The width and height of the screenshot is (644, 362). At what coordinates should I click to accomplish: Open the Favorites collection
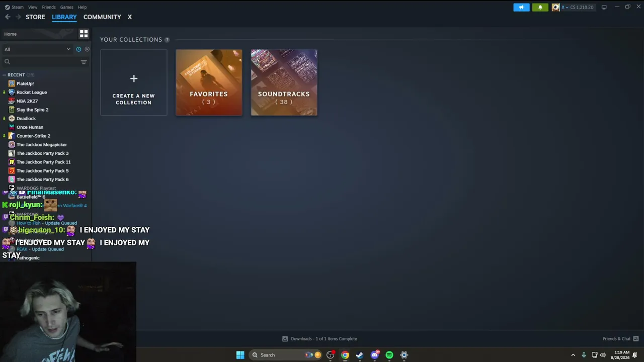pos(209,82)
